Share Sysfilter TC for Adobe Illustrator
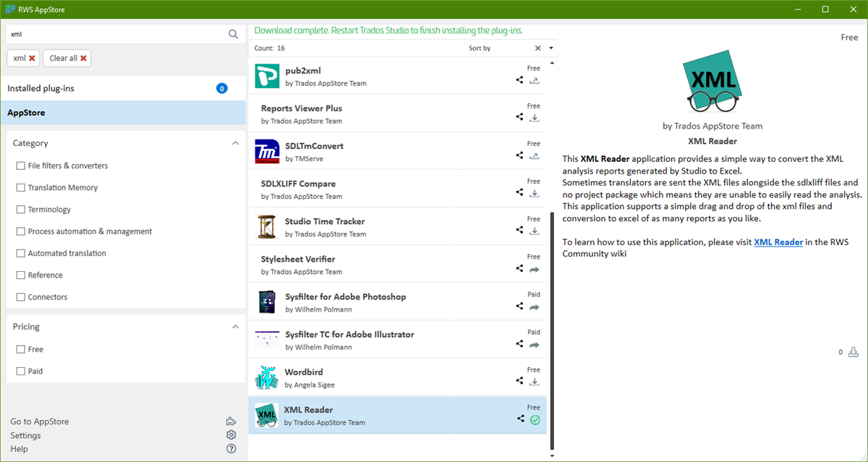Image resolution: width=868 pixels, height=462 pixels. pyautogui.click(x=519, y=344)
